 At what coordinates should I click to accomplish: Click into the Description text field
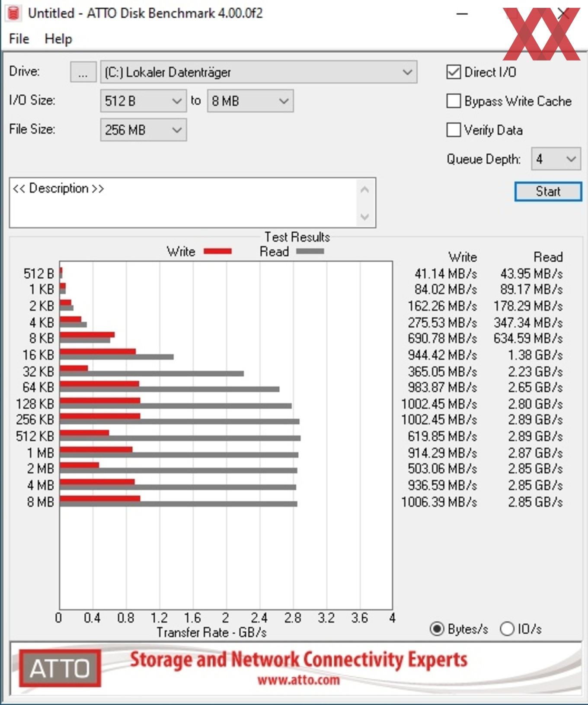[x=184, y=202]
